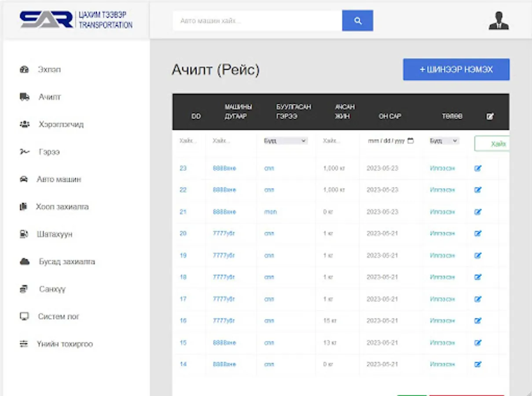Open vehicle link 7777убг in row 19

[224, 255]
